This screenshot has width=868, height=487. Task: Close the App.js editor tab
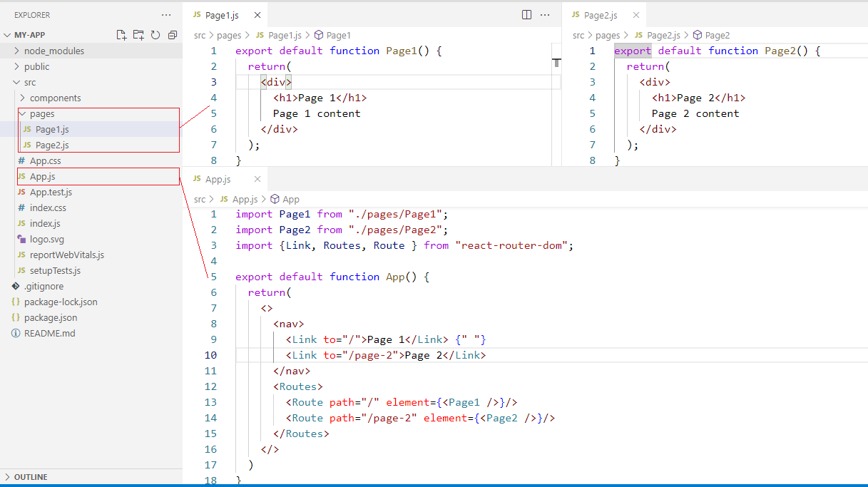click(257, 179)
